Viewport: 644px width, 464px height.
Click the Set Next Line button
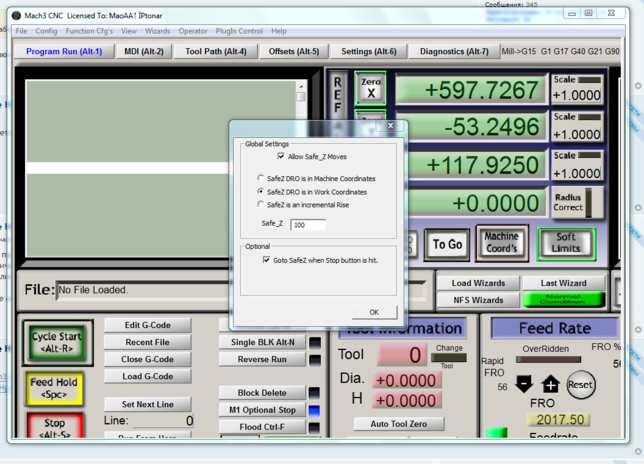[x=147, y=404]
